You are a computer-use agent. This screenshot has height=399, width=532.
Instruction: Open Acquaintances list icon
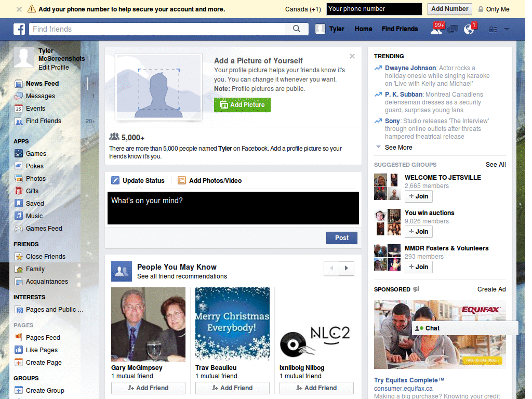(19, 282)
